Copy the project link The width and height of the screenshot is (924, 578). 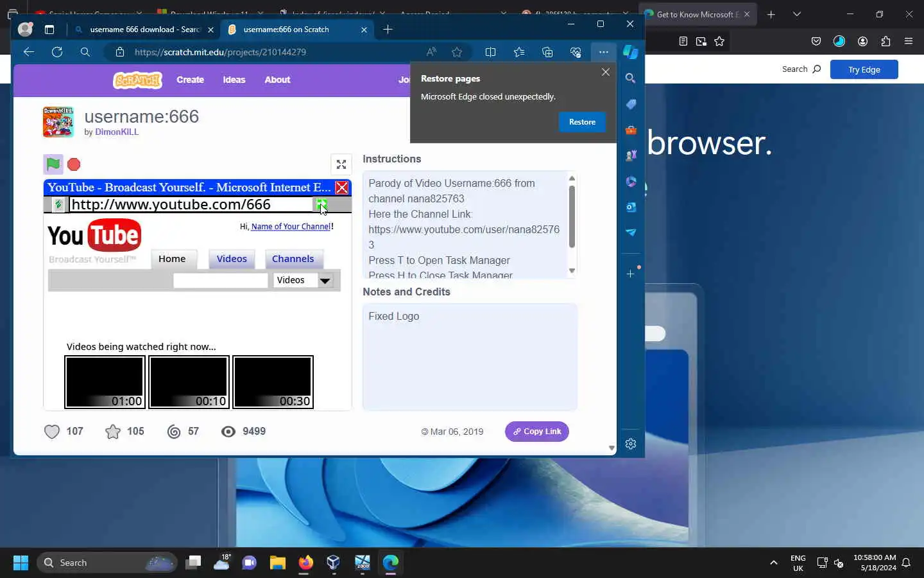[537, 432]
